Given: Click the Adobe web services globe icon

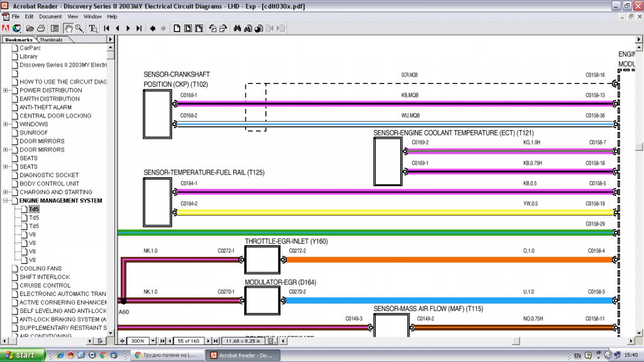Looking at the screenshot, I should [x=16, y=28].
